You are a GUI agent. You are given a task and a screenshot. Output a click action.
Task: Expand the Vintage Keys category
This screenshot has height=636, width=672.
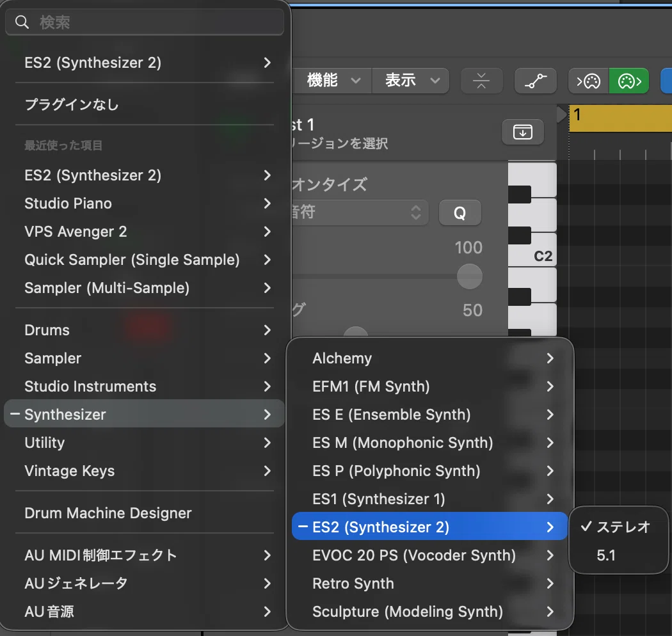click(x=145, y=471)
